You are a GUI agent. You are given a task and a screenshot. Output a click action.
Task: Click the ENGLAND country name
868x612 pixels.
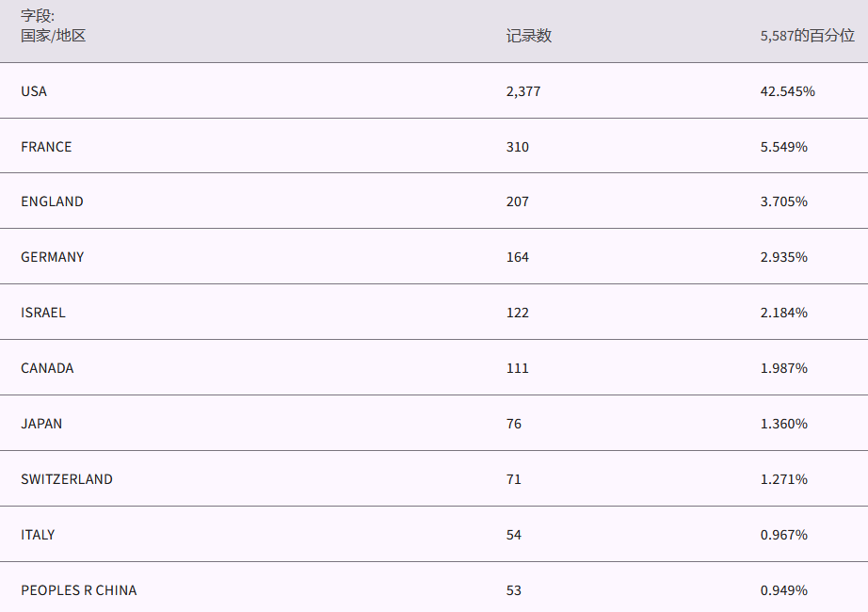point(52,201)
